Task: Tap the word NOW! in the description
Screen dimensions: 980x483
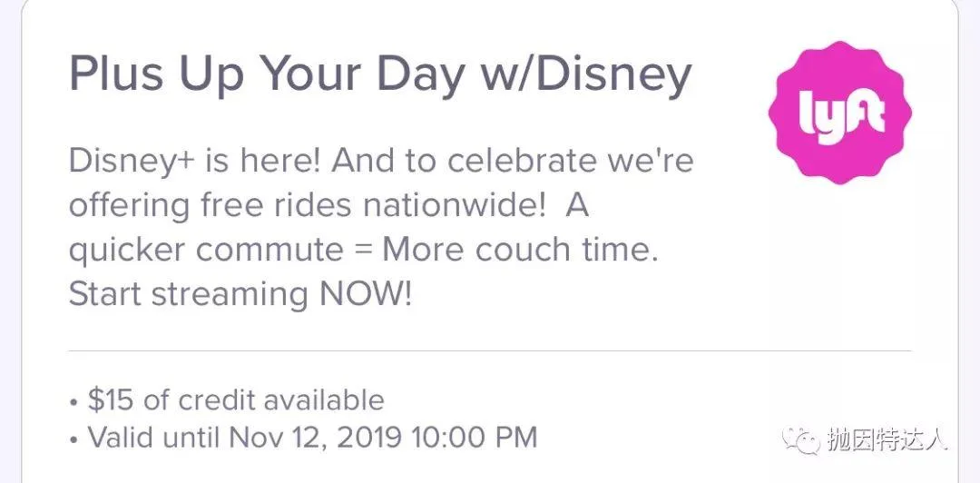Action: [367, 294]
